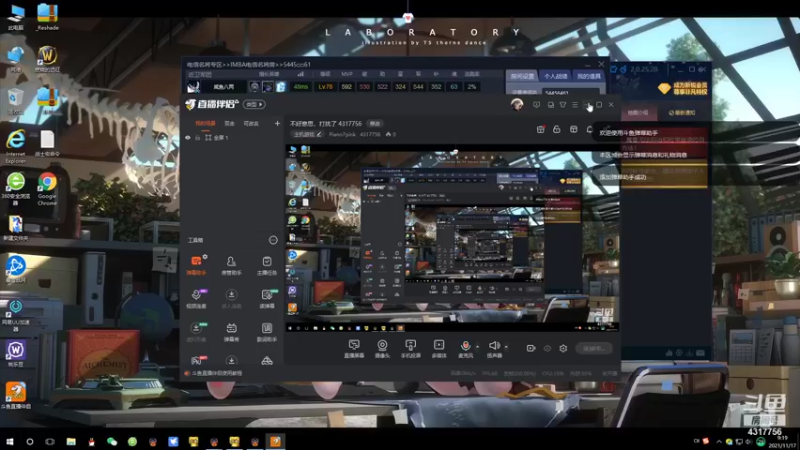Screen dimensions: 800x450
Task: Click the unlock padlock icon above the preview
Action: point(557,129)
